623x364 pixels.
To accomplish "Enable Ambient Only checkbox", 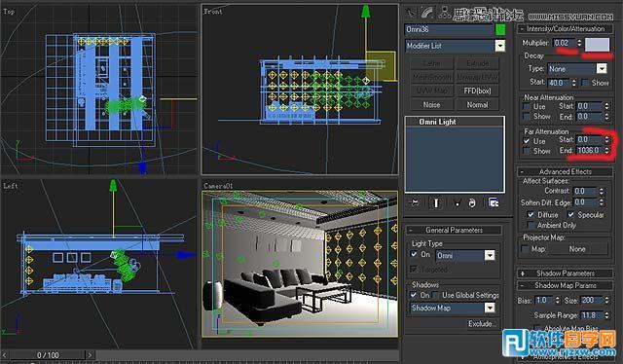I will pyautogui.click(x=531, y=225).
